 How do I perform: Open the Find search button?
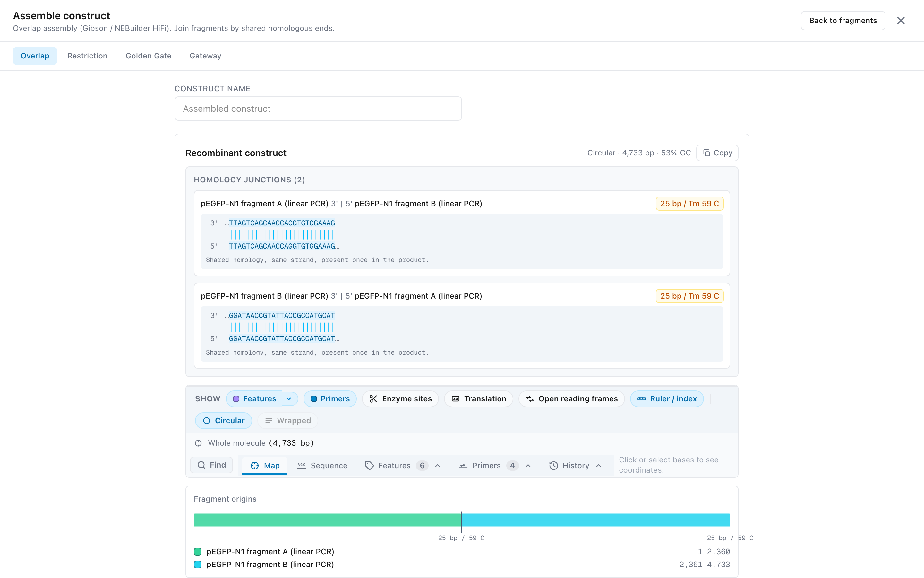[x=211, y=465]
